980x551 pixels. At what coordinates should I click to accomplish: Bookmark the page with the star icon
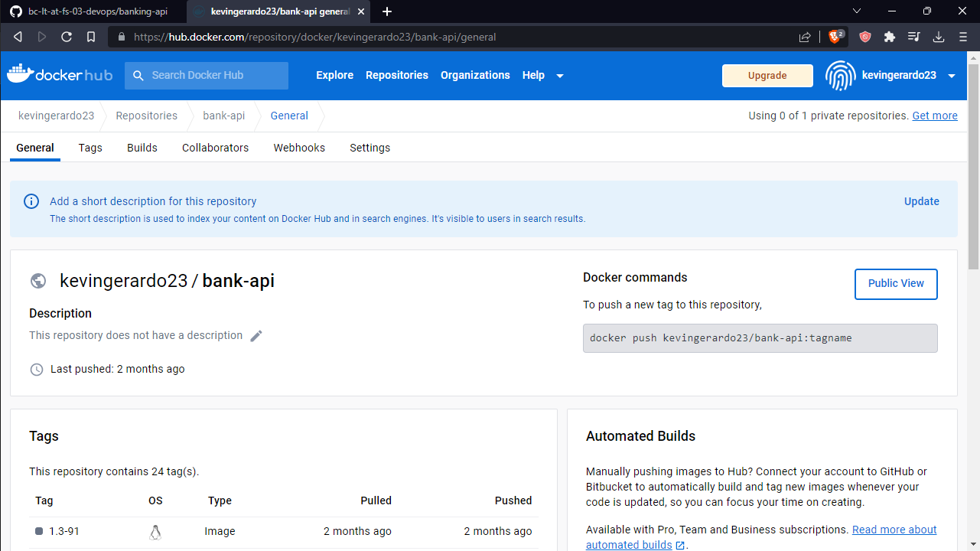(91, 37)
